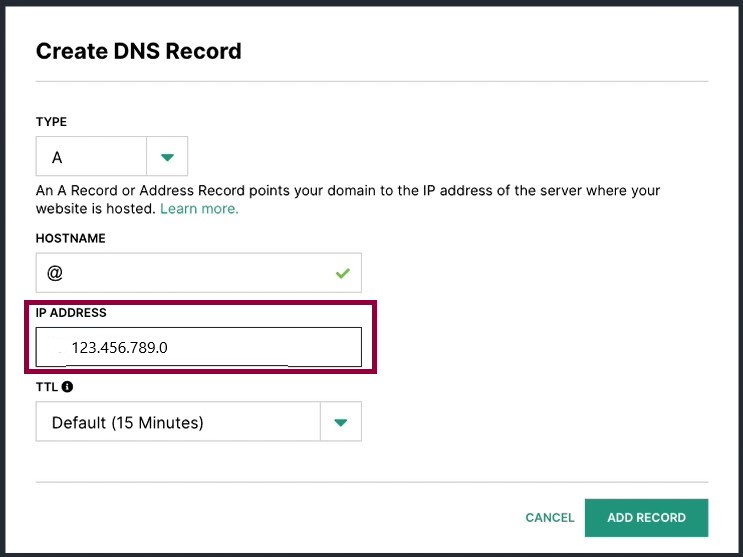Click the TYPE field label
This screenshot has width=743, height=557.
[x=51, y=122]
